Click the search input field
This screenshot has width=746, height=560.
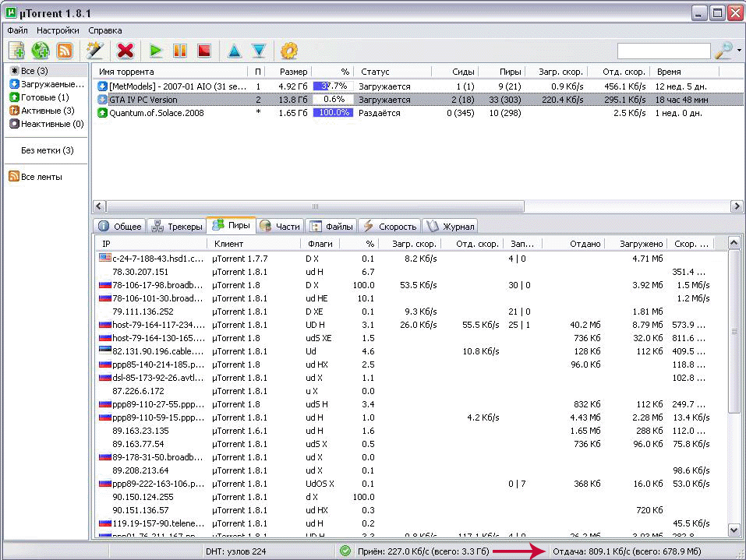[x=663, y=51]
